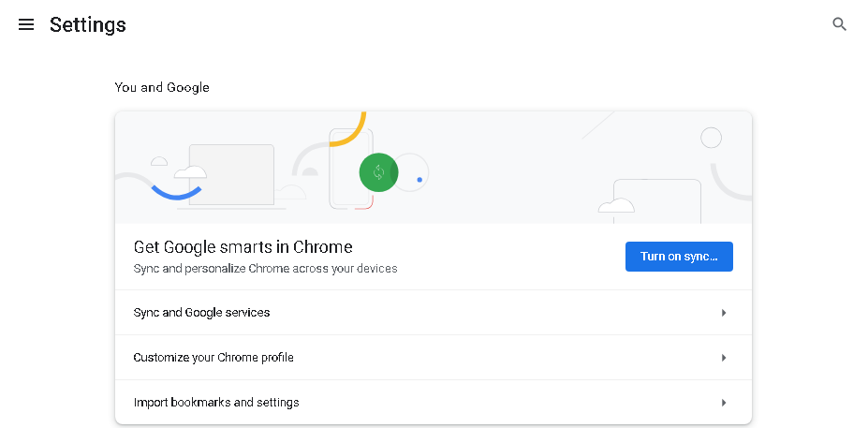Click the Settings page title
Viewport: 868px width, 428px height.
88,25
